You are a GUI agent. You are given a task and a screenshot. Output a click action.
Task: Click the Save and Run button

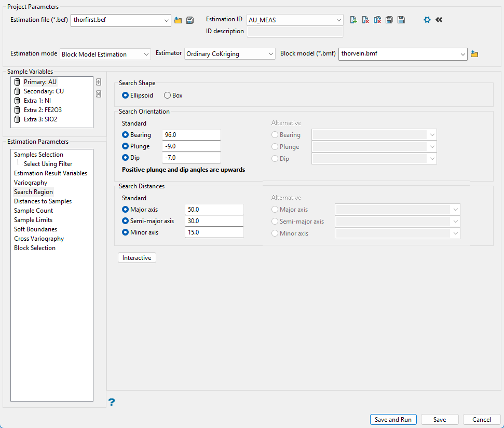[393, 420]
